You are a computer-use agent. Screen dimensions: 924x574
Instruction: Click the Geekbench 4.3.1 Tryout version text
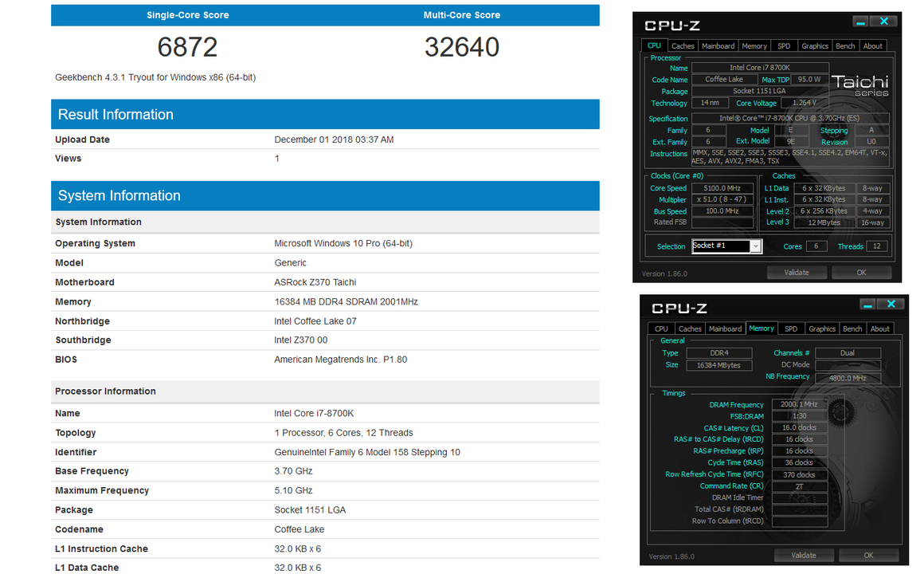tap(155, 77)
